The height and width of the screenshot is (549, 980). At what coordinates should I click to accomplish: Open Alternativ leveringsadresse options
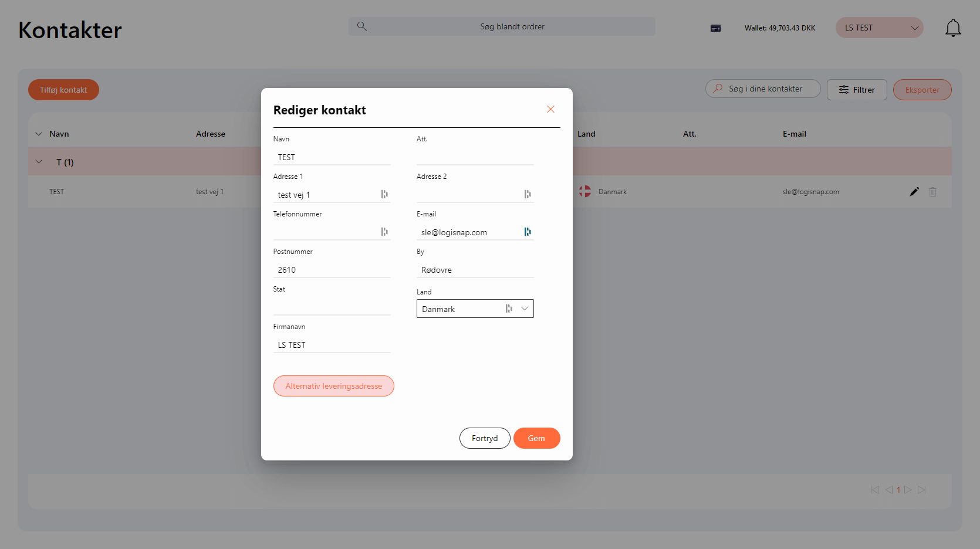[333, 385]
